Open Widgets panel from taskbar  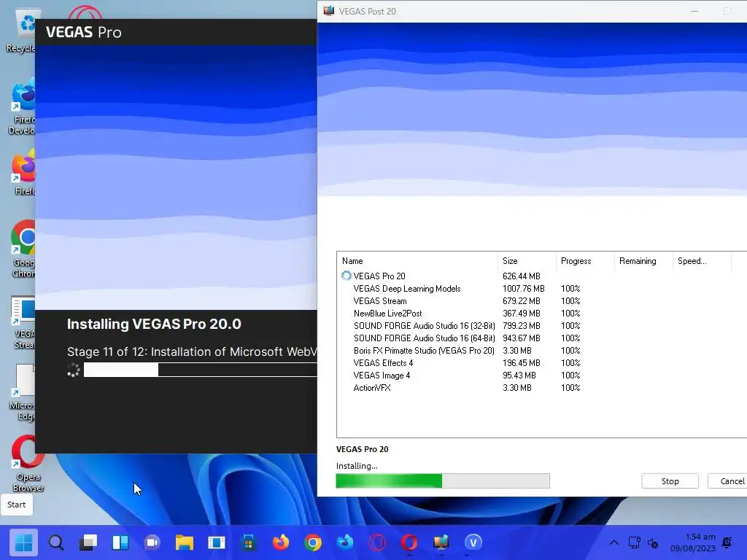pyautogui.click(x=120, y=542)
